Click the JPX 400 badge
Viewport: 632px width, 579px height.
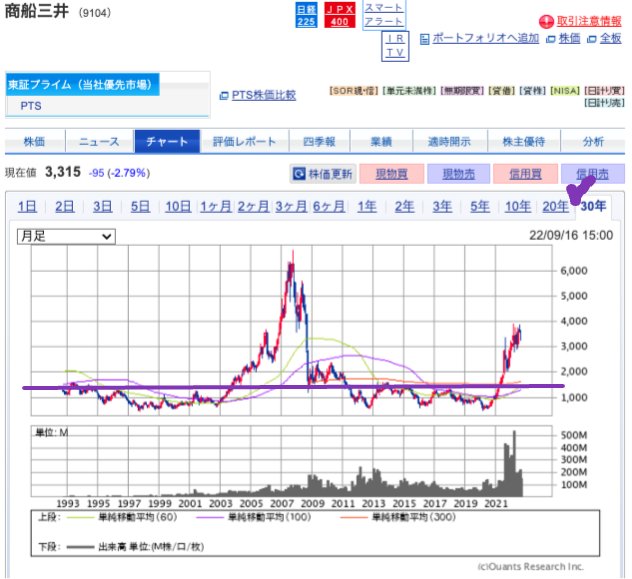tap(340, 15)
